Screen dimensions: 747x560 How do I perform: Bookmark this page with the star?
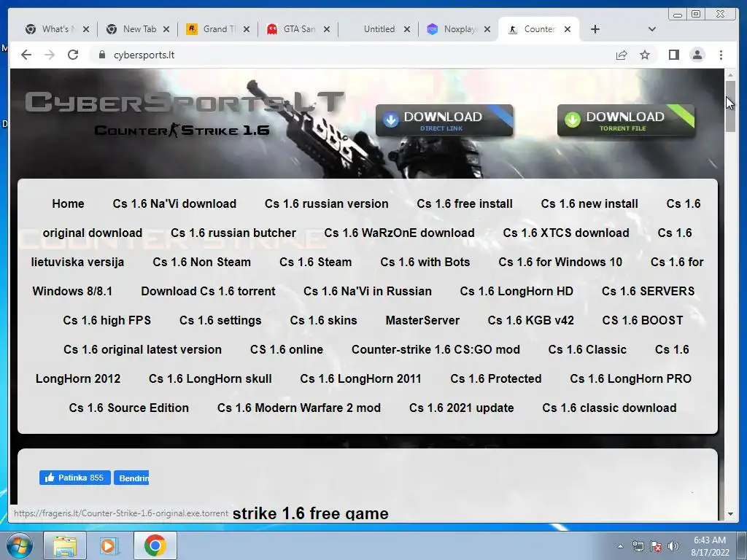pos(645,55)
